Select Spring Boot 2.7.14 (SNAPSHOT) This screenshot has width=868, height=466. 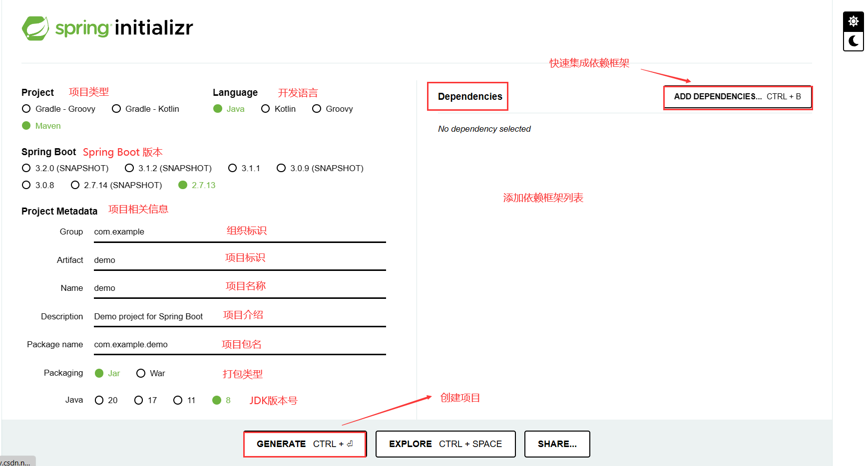tap(116, 185)
